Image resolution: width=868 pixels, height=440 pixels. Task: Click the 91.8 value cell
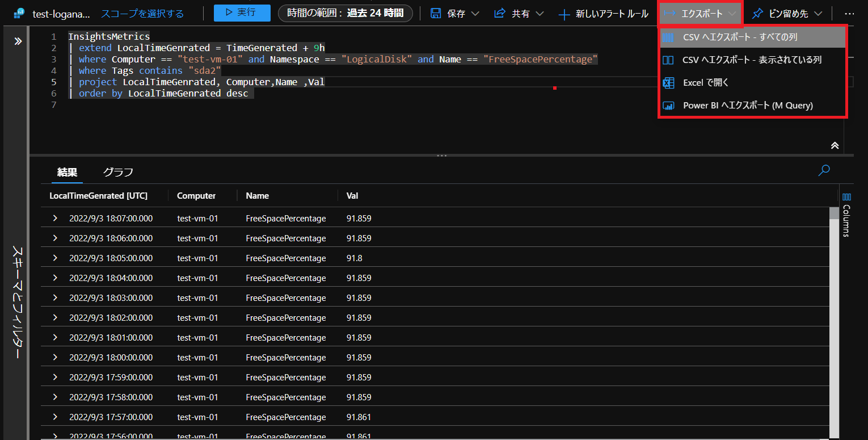coord(354,258)
